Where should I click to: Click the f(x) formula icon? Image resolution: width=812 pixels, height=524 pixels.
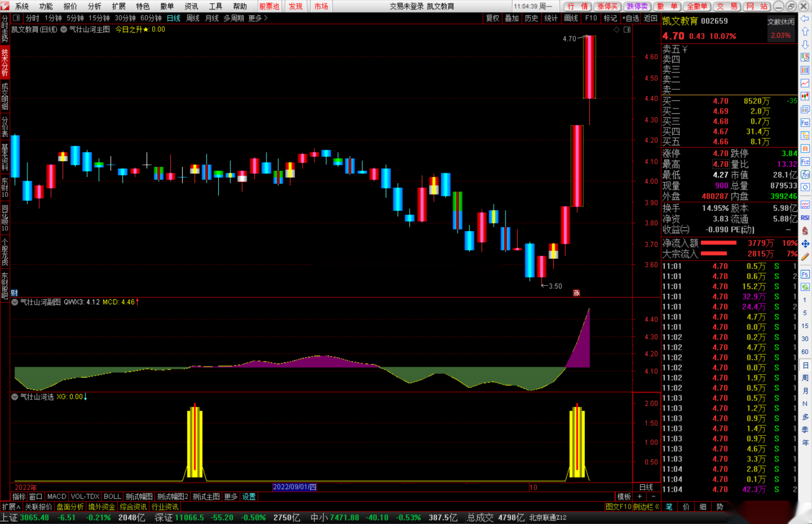click(x=805, y=175)
